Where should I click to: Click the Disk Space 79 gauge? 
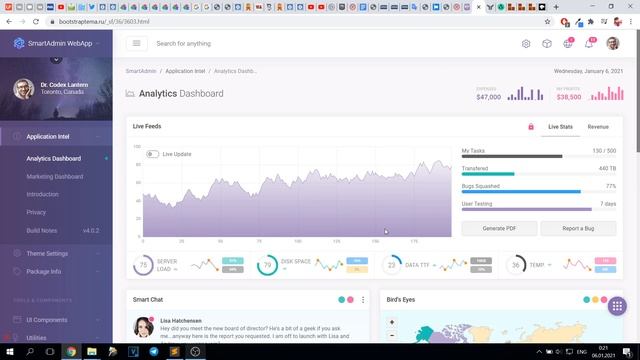pyautogui.click(x=267, y=265)
